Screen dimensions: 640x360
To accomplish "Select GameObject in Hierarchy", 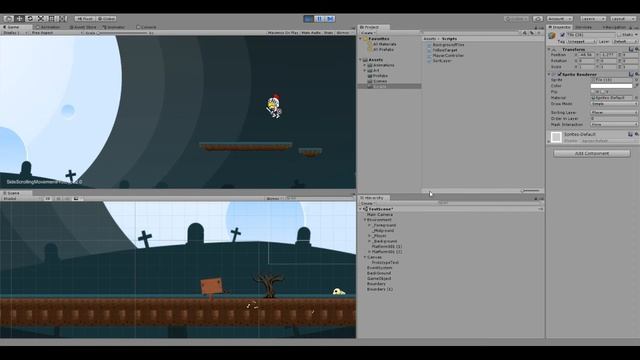I will pos(379,278).
